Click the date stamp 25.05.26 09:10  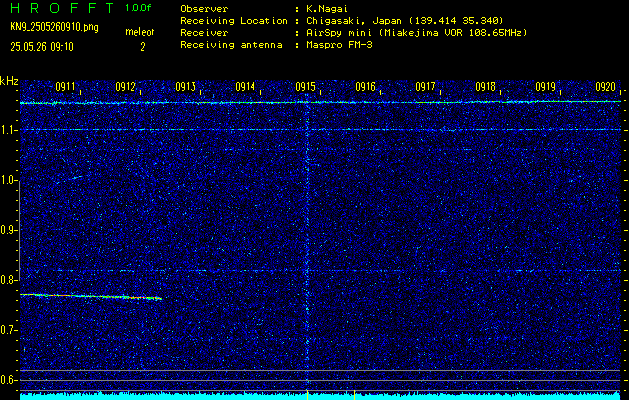pos(42,47)
